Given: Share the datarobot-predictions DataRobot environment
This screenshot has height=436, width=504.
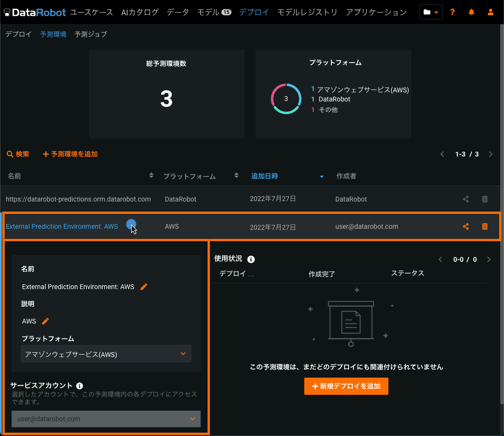Looking at the screenshot, I should pyautogui.click(x=466, y=199).
